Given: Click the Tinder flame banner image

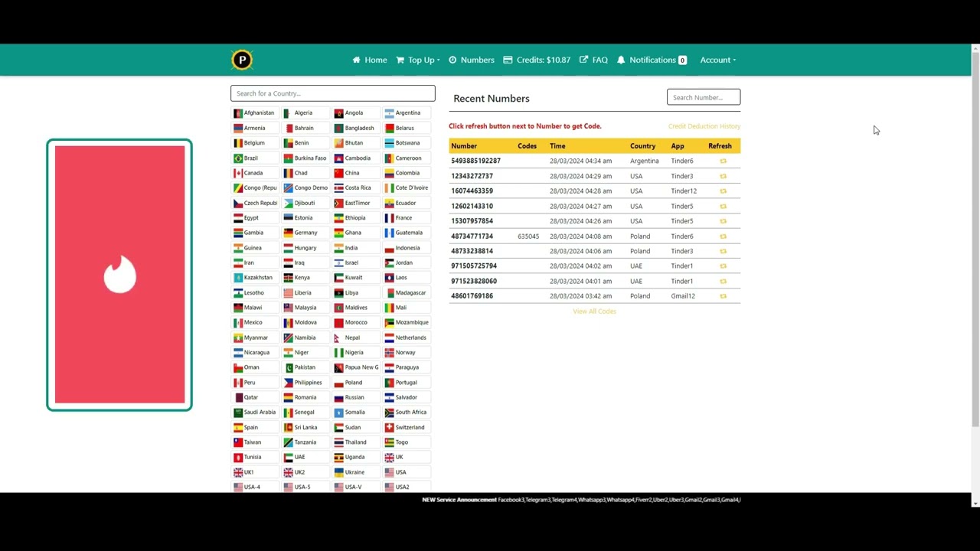Looking at the screenshot, I should (119, 275).
